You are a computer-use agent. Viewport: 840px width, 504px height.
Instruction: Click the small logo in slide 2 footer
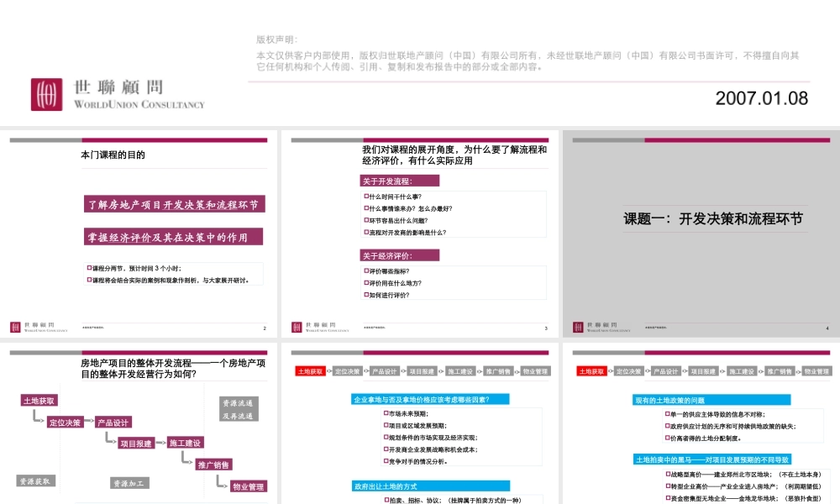[x=15, y=327]
